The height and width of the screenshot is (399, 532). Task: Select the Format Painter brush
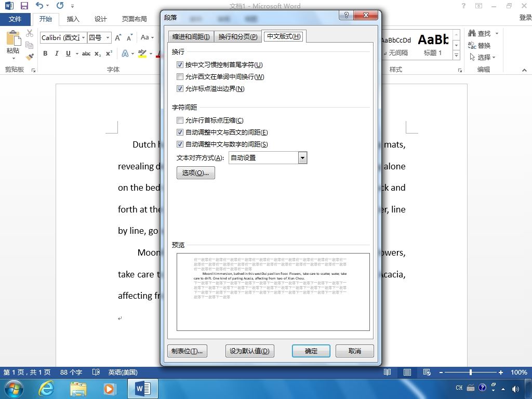pyautogui.click(x=30, y=57)
